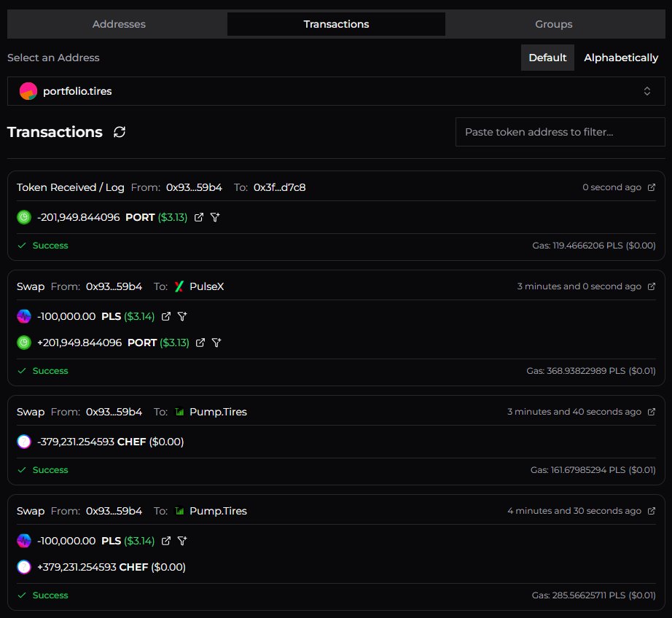Image resolution: width=672 pixels, height=618 pixels.
Task: Open the Groups tab
Action: click(x=554, y=24)
